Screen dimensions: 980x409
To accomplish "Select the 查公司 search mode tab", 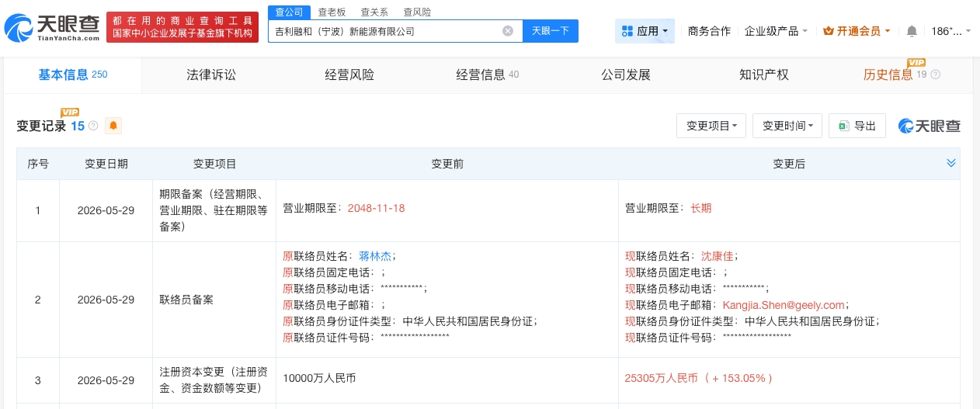I will tap(289, 12).
